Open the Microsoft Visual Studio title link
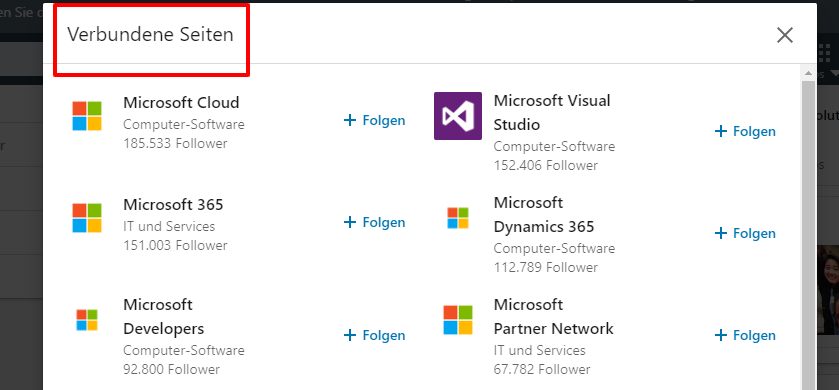This screenshot has width=839, height=390. pyautogui.click(x=552, y=112)
